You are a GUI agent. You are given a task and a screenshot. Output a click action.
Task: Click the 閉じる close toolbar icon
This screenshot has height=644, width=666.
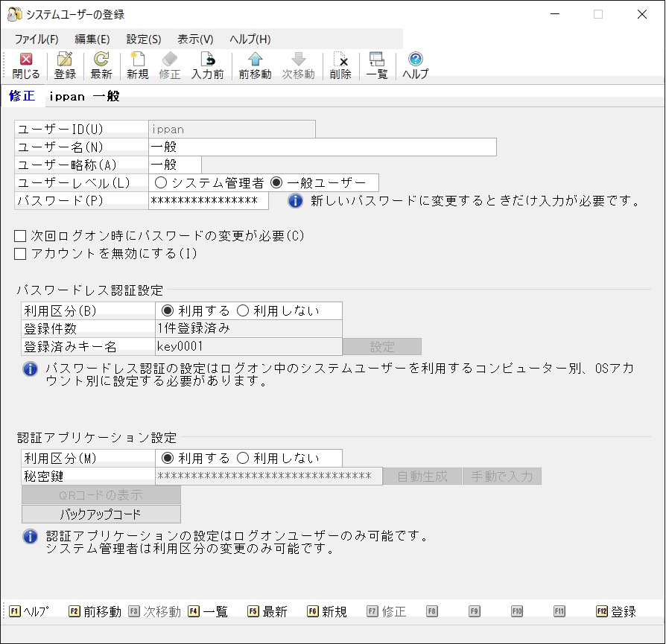click(x=26, y=66)
